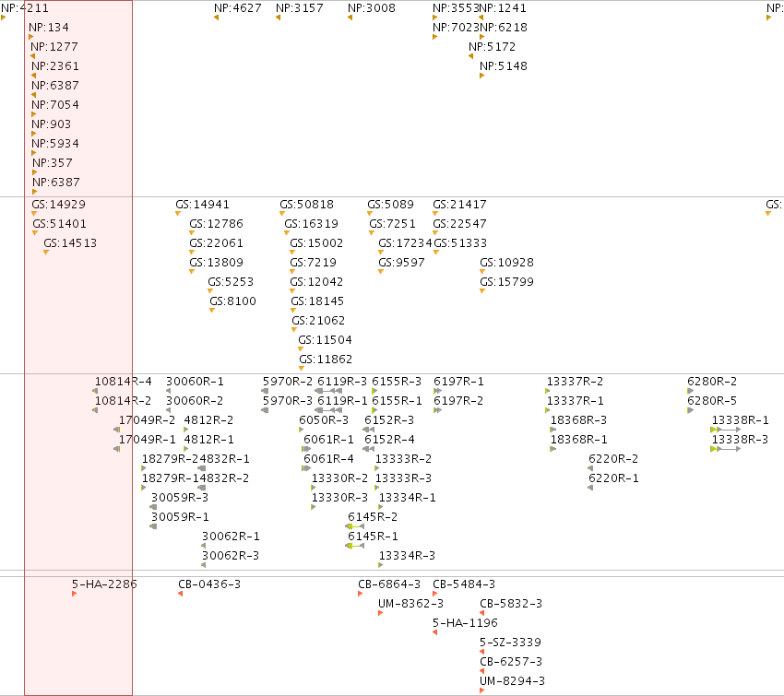Select the 18368R-3 label
The height and width of the screenshot is (696, 784).
click(x=578, y=420)
